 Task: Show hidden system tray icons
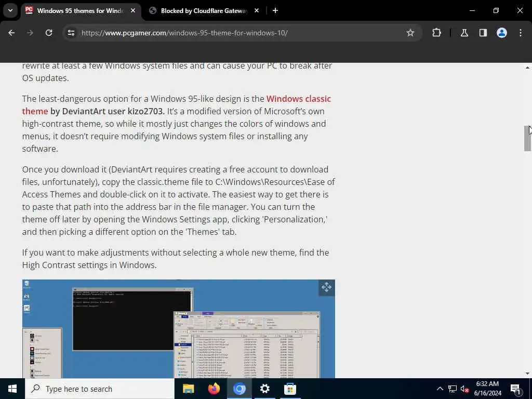[x=440, y=389]
